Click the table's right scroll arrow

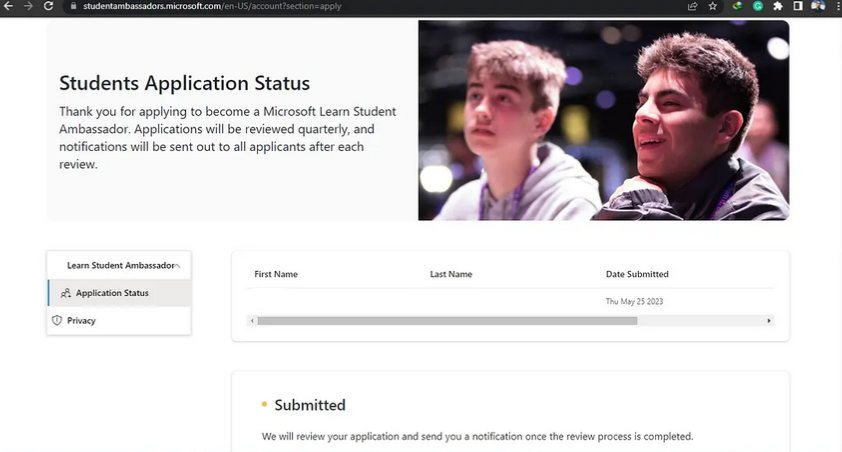(769, 321)
